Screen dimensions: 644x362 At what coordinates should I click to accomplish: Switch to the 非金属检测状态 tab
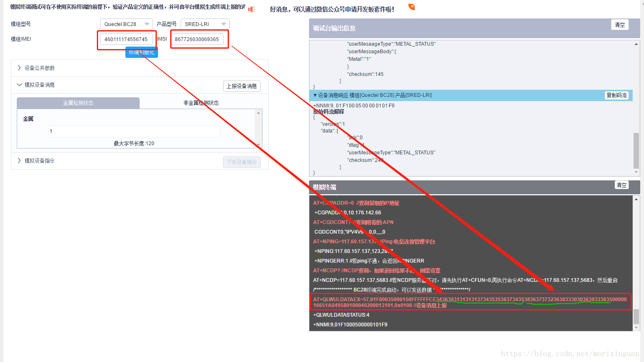click(201, 103)
